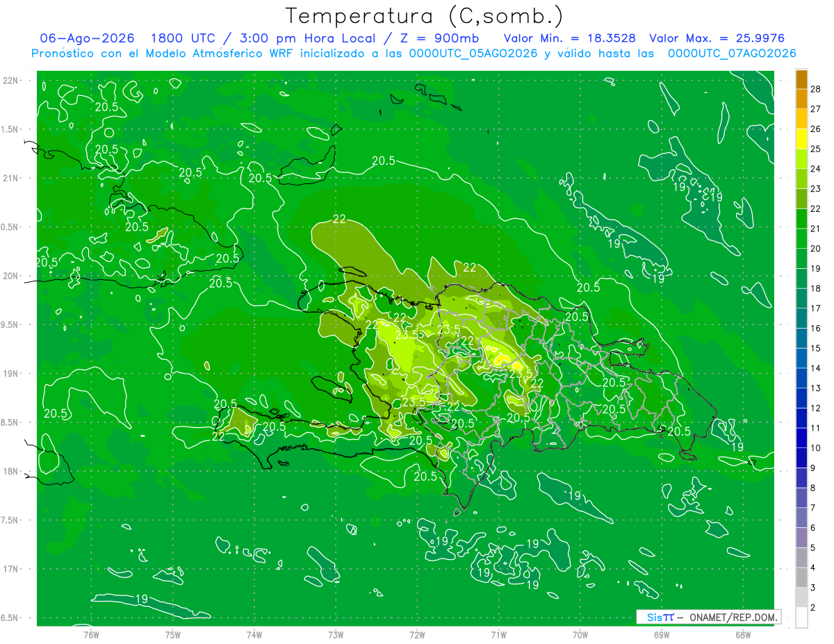834x644 pixels.
Task: Click the '12' label on the color scale
Action: (815, 408)
